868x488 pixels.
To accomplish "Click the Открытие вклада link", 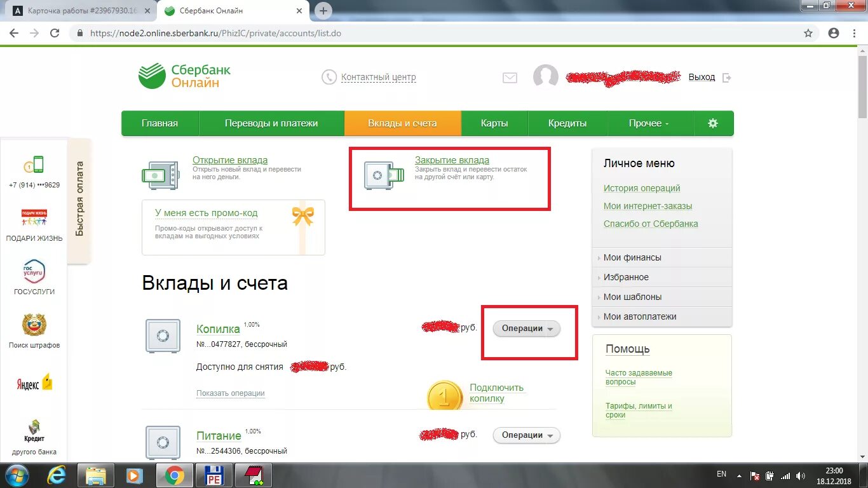I will coord(230,160).
